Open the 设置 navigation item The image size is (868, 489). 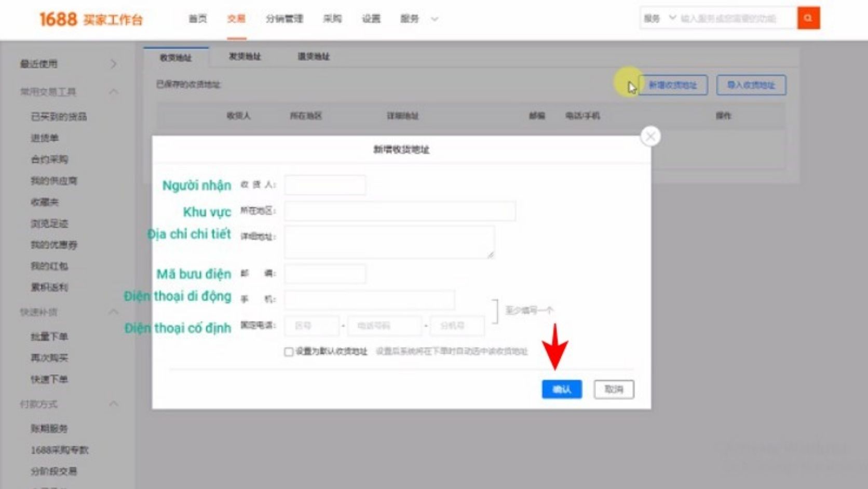[371, 19]
